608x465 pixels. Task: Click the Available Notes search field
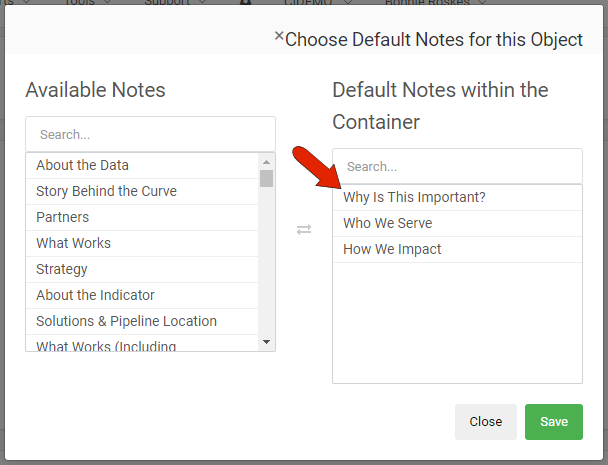pos(150,134)
